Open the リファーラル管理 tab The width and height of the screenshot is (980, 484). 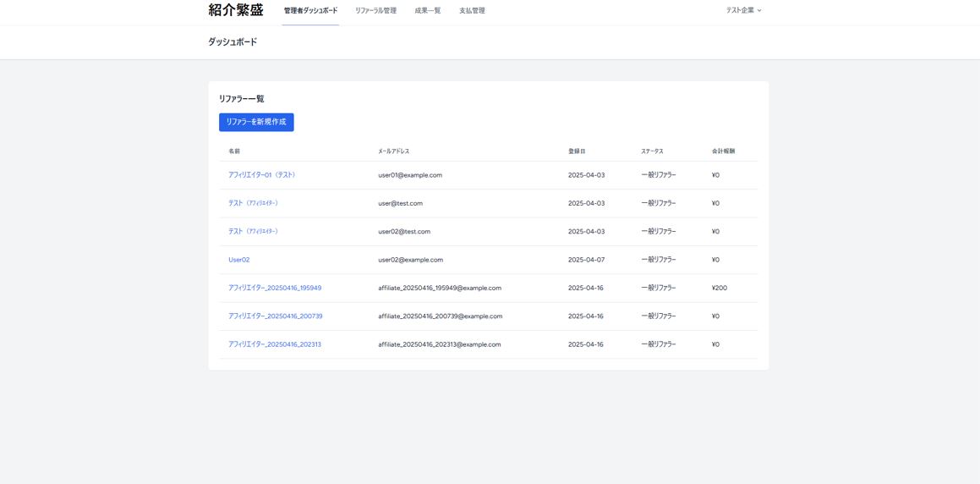click(x=375, y=11)
